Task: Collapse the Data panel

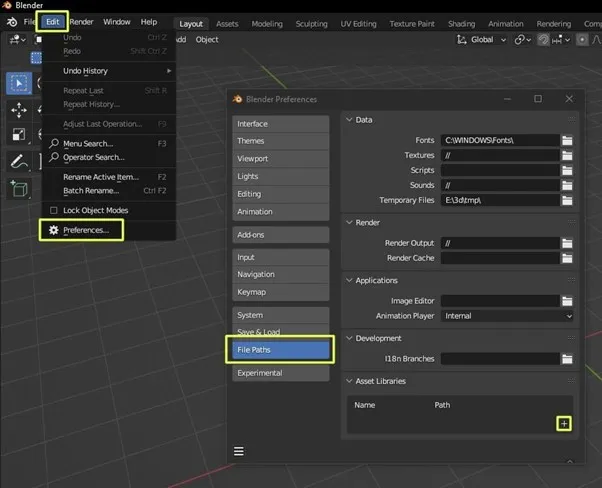Action: [349, 120]
